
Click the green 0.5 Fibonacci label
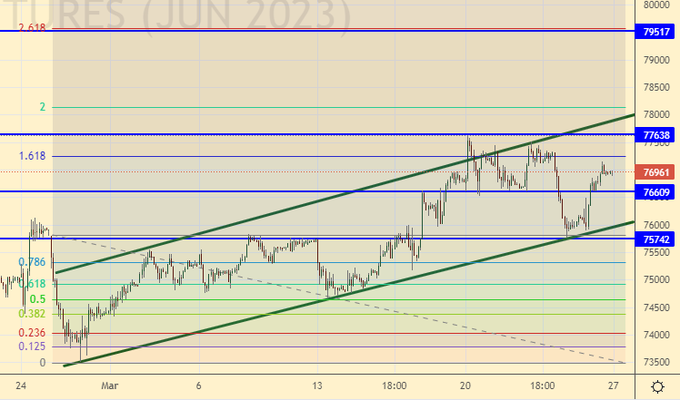tap(37, 299)
